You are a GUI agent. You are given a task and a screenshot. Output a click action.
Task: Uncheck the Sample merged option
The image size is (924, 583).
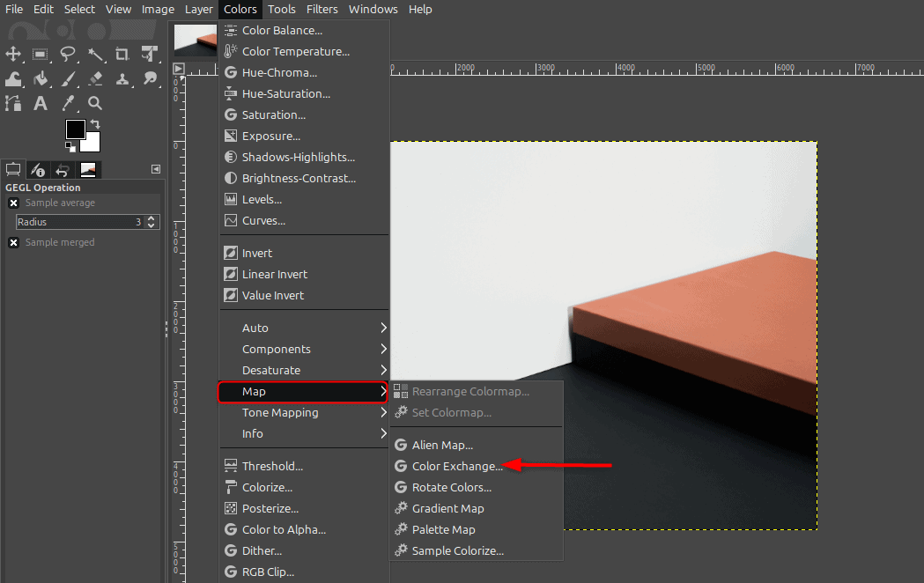tap(14, 242)
